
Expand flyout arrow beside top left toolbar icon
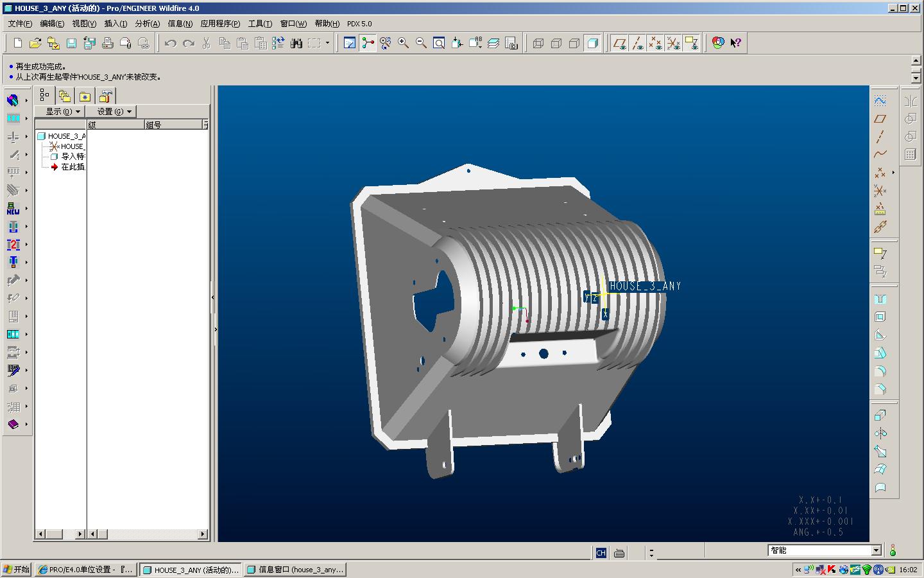(x=26, y=101)
